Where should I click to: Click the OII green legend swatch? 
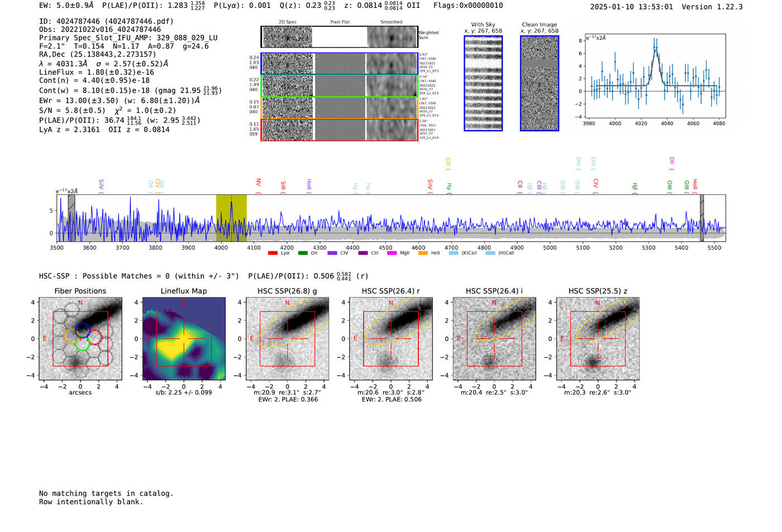tap(303, 253)
